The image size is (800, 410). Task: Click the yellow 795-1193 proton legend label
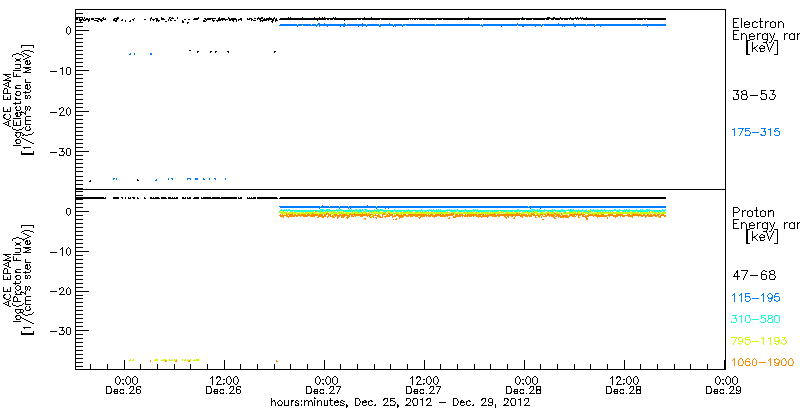coord(760,341)
